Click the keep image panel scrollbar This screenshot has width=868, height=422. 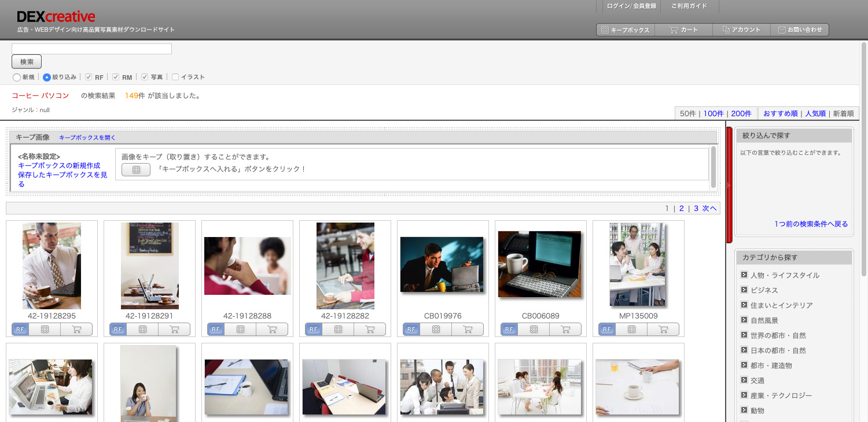713,168
